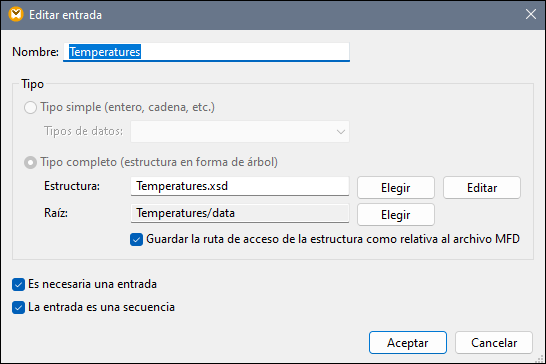Viewport: 546px width, 364px height.
Task: Click the Raíz field showing Temperatures/data
Action: tap(240, 213)
